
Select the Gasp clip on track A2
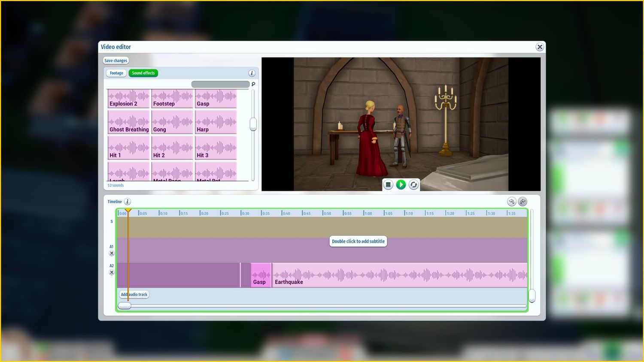261,275
